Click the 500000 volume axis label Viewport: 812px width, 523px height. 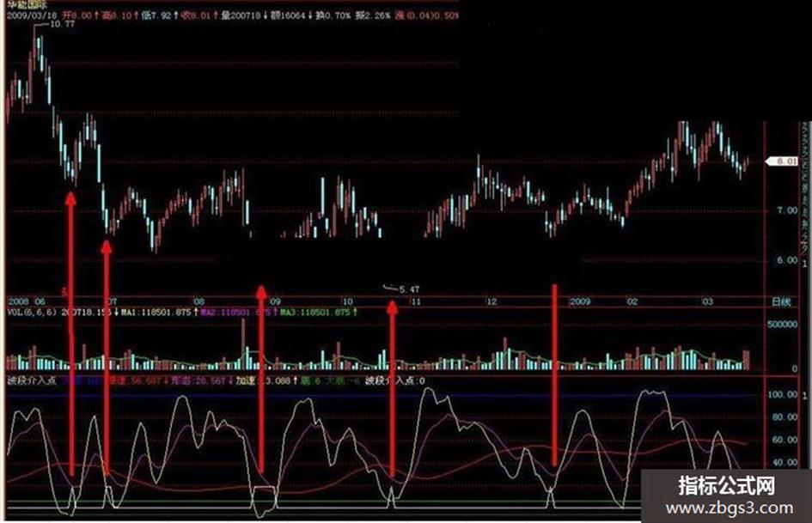[x=783, y=324]
